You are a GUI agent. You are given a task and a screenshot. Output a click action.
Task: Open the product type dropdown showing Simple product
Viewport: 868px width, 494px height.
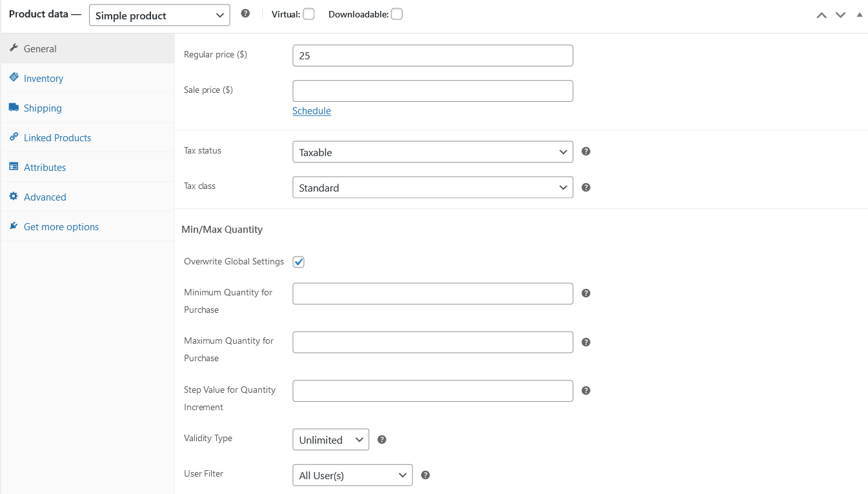[159, 15]
